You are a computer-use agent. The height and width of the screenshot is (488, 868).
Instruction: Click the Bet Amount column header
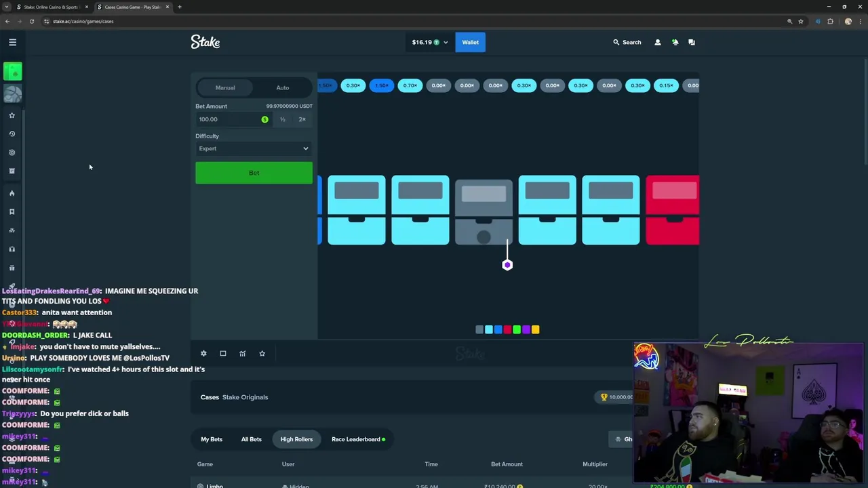pos(507,464)
